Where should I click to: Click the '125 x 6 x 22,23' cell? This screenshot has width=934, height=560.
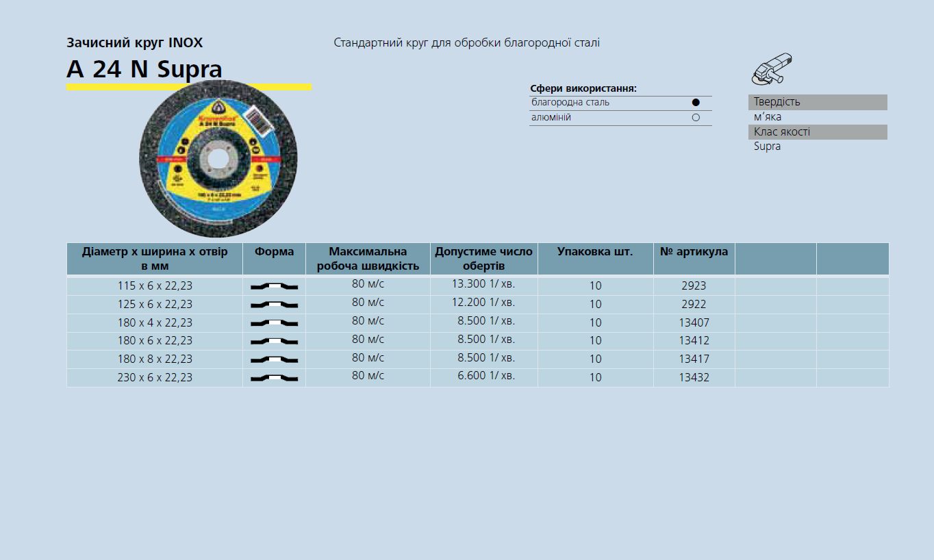(x=155, y=305)
